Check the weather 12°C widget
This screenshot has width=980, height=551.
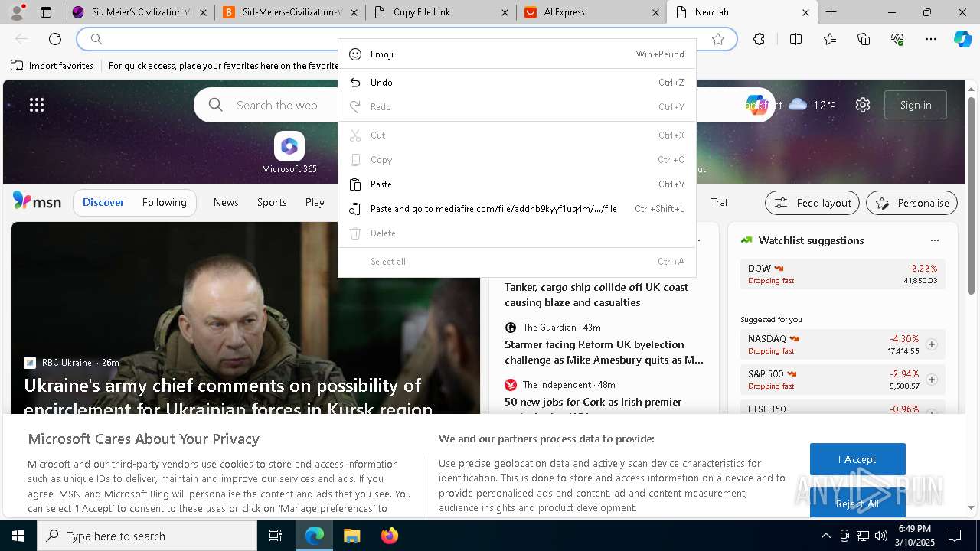(x=812, y=105)
